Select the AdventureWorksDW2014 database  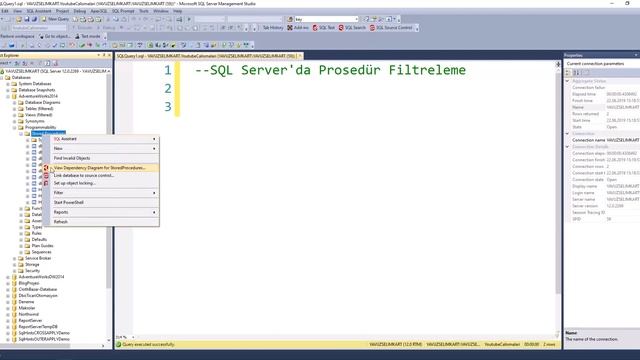[41, 277]
